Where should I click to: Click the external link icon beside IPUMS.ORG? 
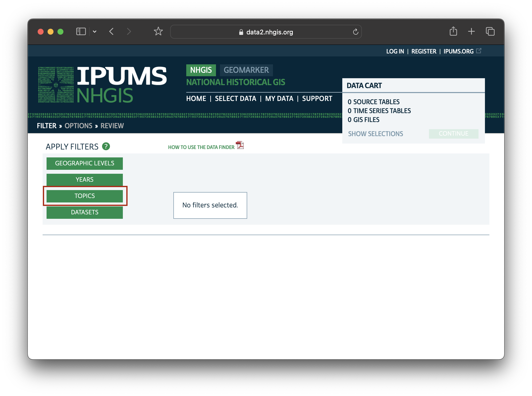(479, 51)
